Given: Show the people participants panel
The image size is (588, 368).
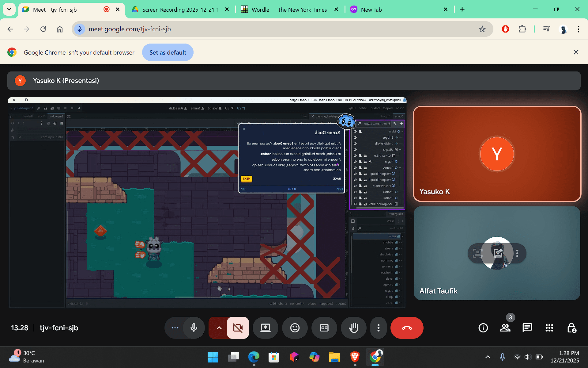Looking at the screenshot, I should click(505, 328).
